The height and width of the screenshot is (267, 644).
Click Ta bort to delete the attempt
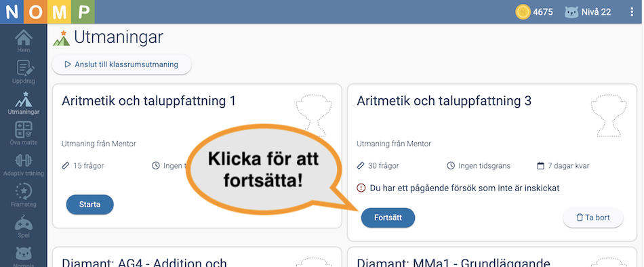pos(593,218)
